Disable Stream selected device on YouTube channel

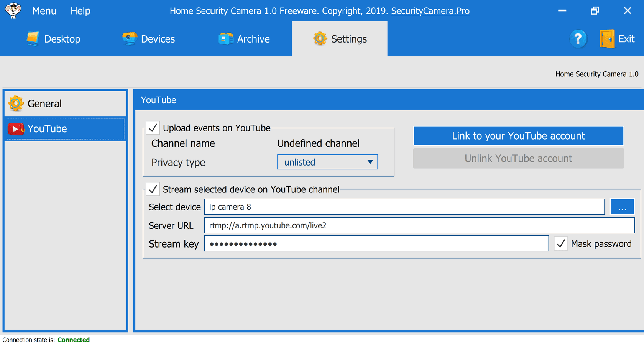(x=153, y=189)
